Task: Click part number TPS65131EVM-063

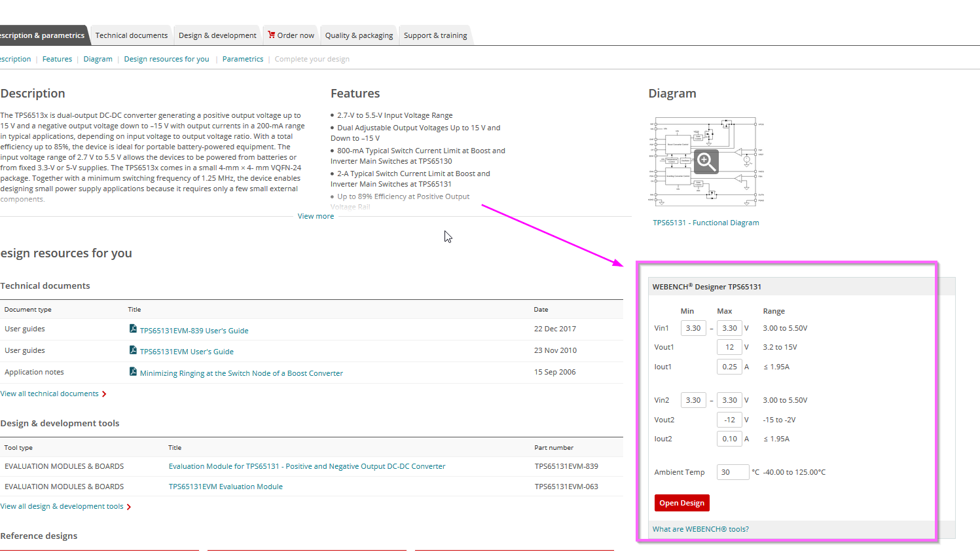Action: pyautogui.click(x=566, y=487)
